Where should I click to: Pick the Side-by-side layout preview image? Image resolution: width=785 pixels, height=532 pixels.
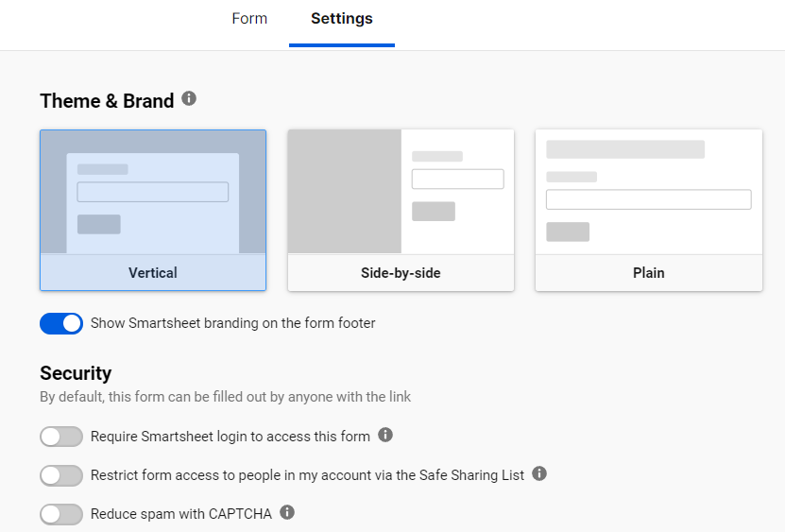click(401, 192)
